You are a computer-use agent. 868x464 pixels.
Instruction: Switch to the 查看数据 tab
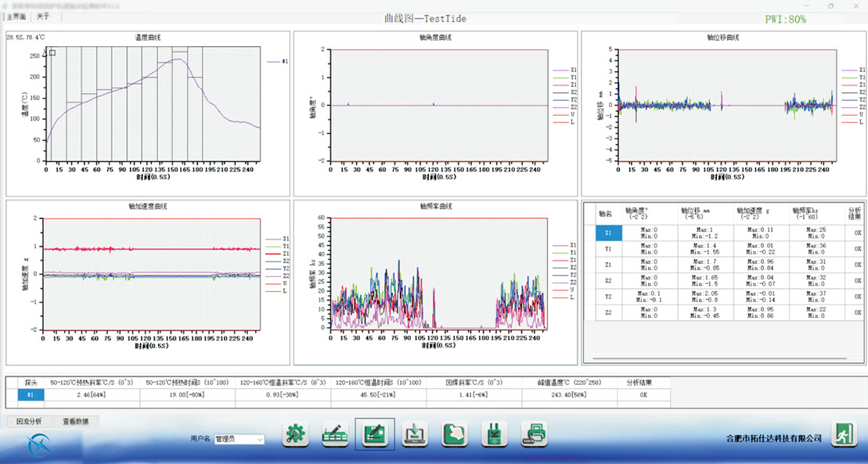point(76,421)
